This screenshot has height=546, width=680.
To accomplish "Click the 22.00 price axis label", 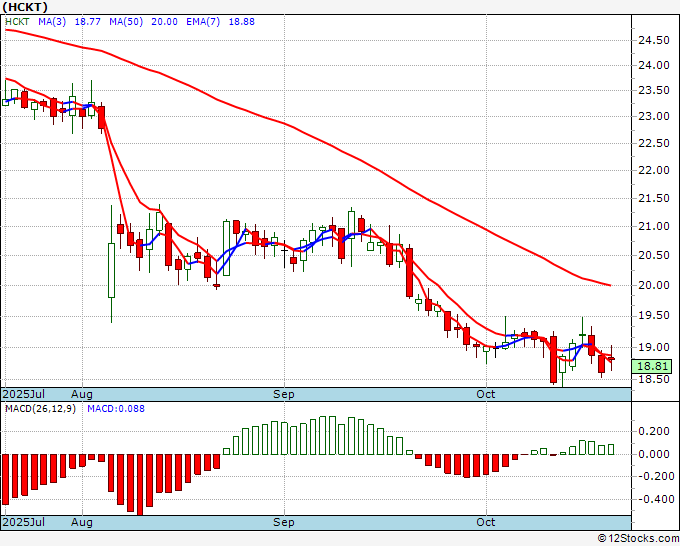I will [654, 170].
